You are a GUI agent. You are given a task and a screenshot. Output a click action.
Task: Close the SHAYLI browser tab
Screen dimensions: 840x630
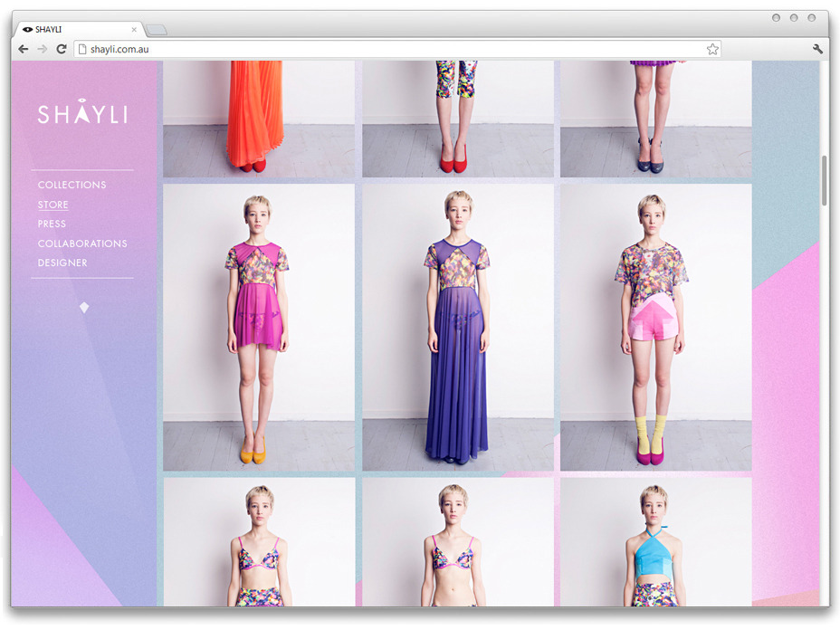[x=134, y=30]
